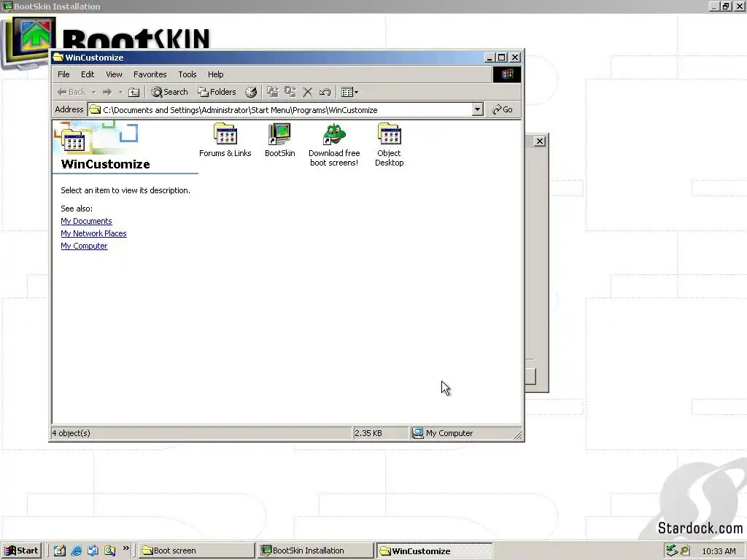Click the first system tray icon
This screenshot has width=747, height=560.
pyautogui.click(x=672, y=551)
